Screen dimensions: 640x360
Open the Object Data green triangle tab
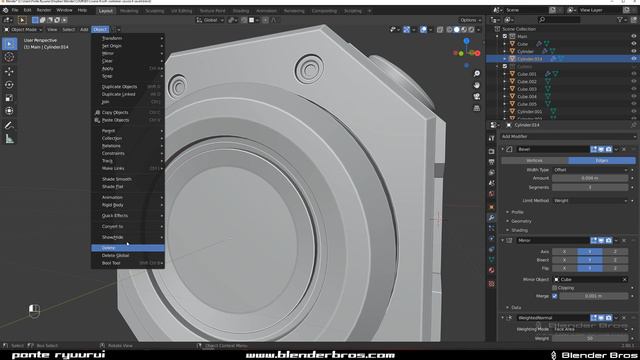click(491, 260)
